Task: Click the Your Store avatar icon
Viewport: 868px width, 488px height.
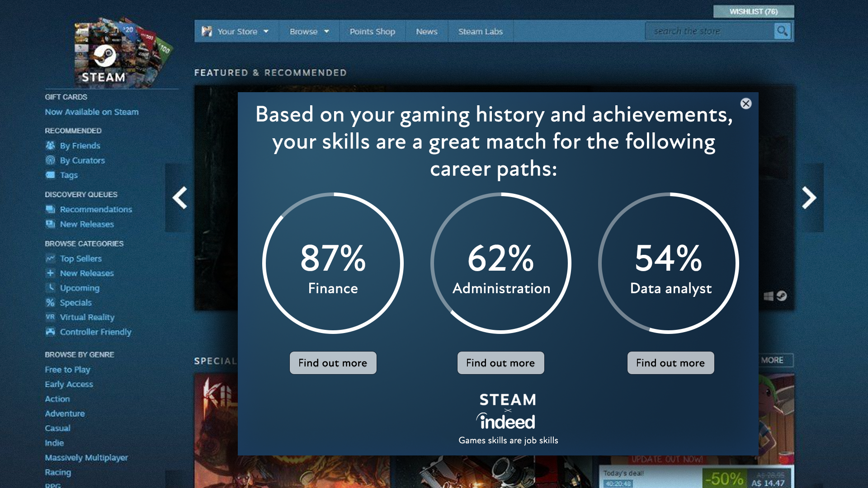Action: point(207,31)
